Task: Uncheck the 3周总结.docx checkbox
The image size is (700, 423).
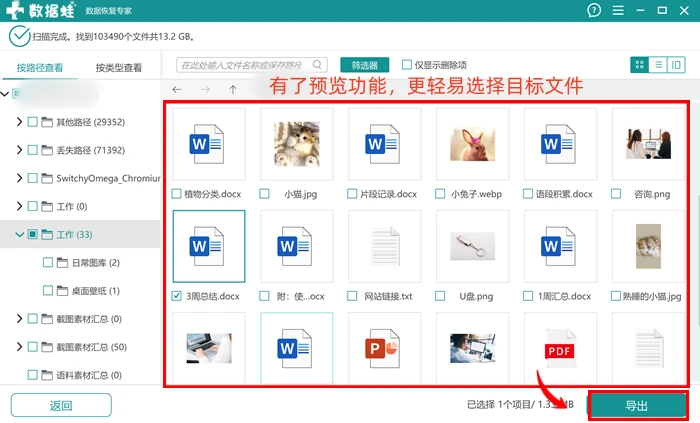Action: click(176, 296)
